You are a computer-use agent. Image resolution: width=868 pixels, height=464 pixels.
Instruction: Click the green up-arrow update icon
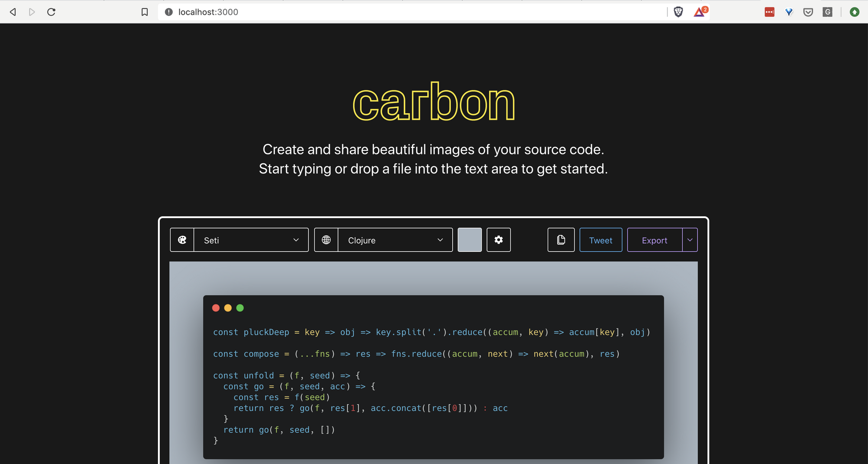[855, 12]
